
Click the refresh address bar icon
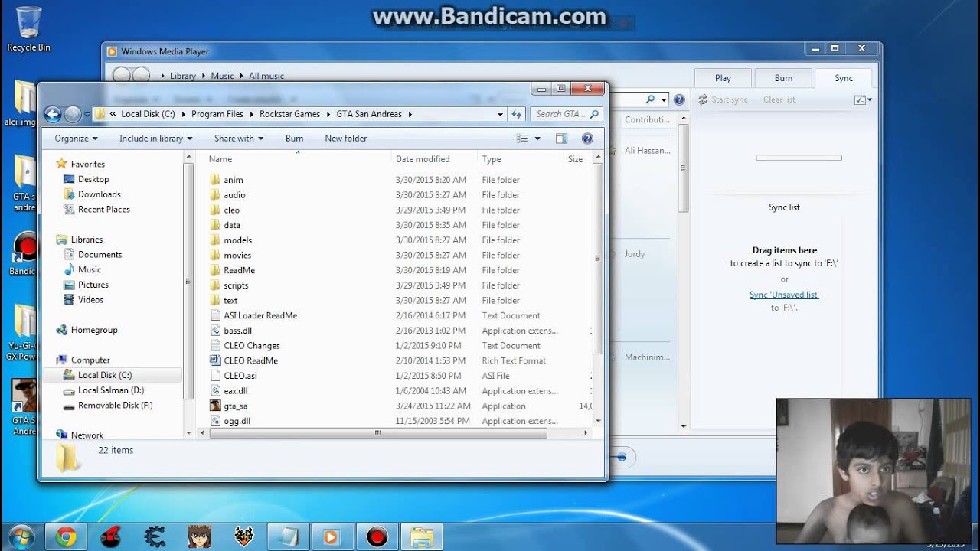pyautogui.click(x=516, y=114)
